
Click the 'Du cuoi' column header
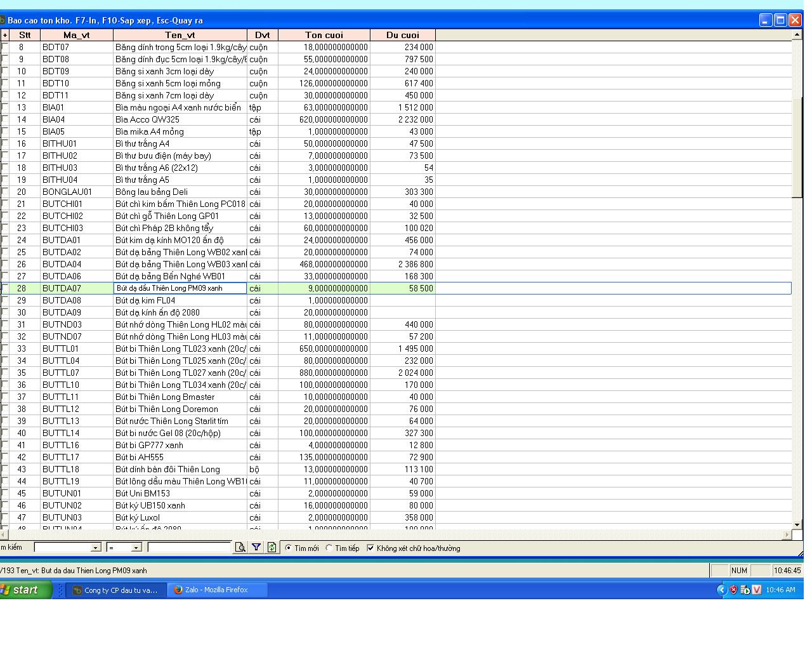402,35
